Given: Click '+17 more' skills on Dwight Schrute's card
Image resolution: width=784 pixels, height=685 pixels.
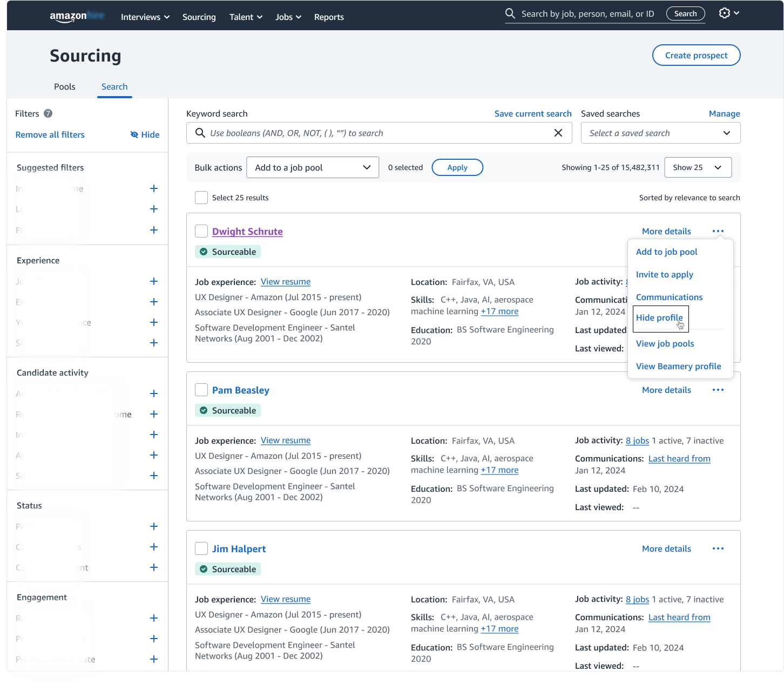Looking at the screenshot, I should 499,311.
